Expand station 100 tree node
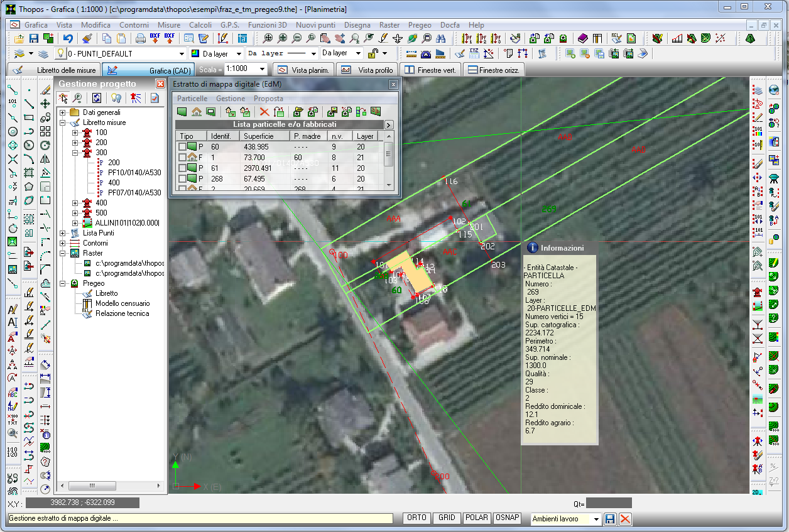Image resolution: width=789 pixels, height=532 pixels. pyautogui.click(x=75, y=133)
